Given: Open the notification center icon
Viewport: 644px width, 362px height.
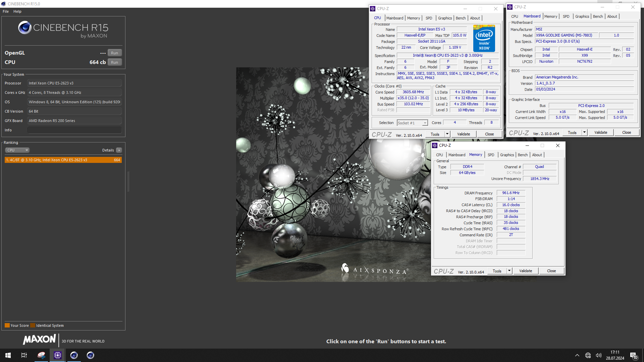Looking at the screenshot, I should tap(634, 356).
